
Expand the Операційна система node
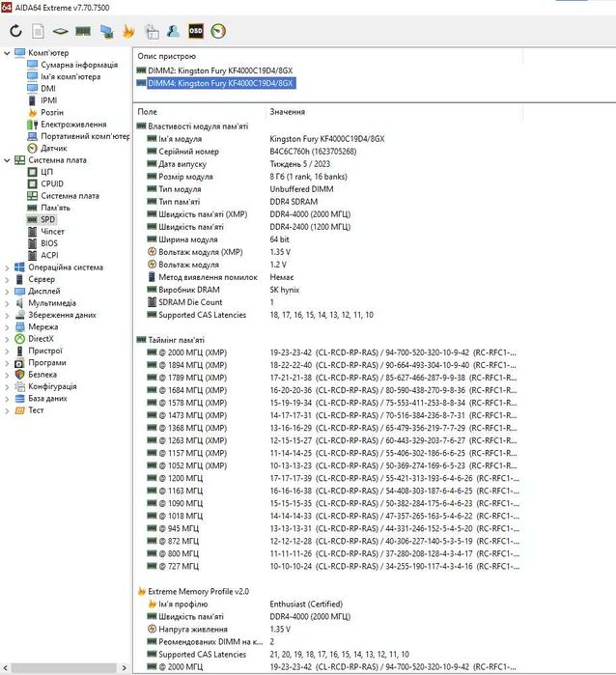point(7,267)
